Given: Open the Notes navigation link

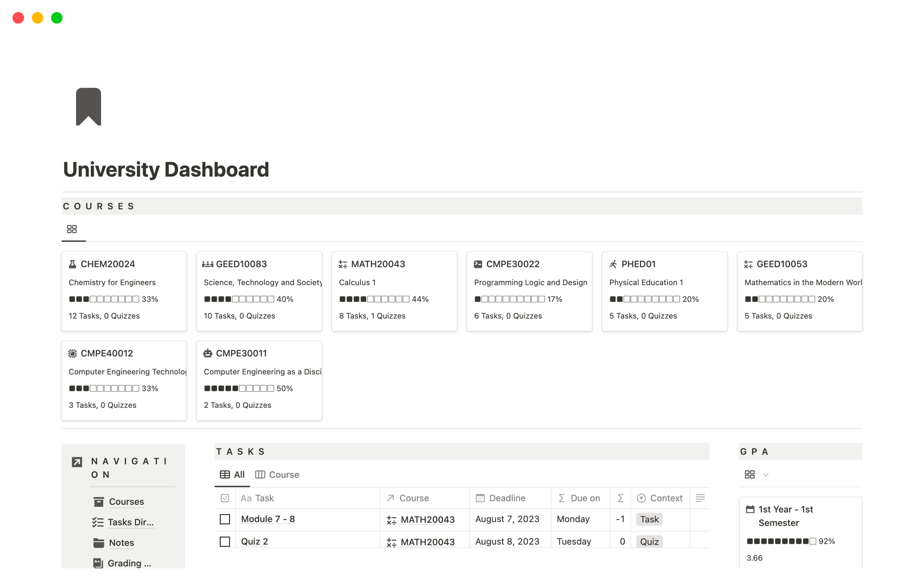Looking at the screenshot, I should tap(121, 543).
